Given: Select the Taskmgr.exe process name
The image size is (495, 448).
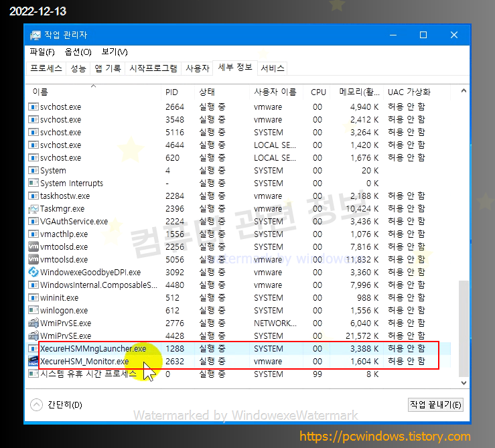Looking at the screenshot, I should pyautogui.click(x=62, y=209).
